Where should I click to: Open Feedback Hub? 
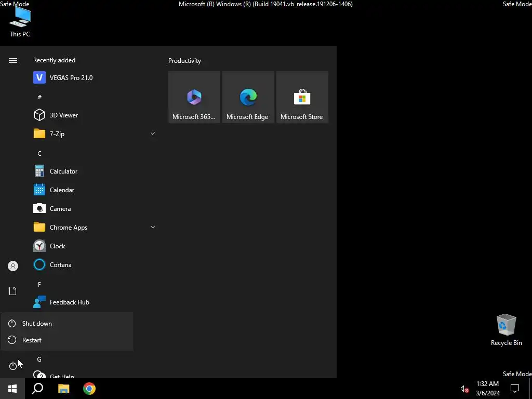[x=95, y=302]
